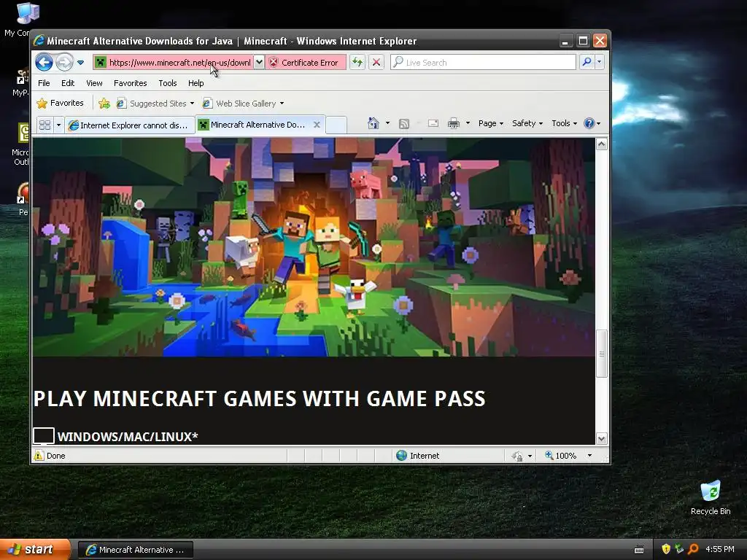This screenshot has width=747, height=560.
Task: Open the Edit menu
Action: [68, 83]
